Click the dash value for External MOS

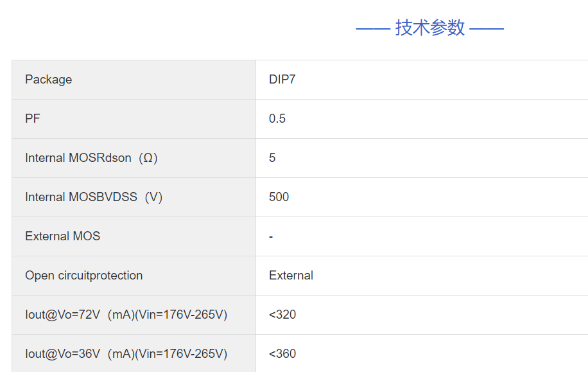coord(271,236)
